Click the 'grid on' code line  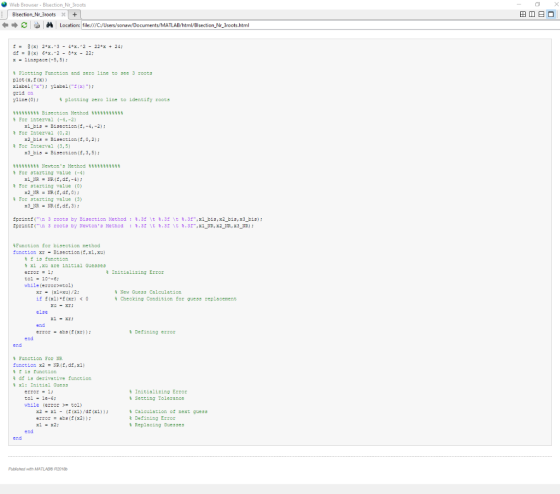23,93
